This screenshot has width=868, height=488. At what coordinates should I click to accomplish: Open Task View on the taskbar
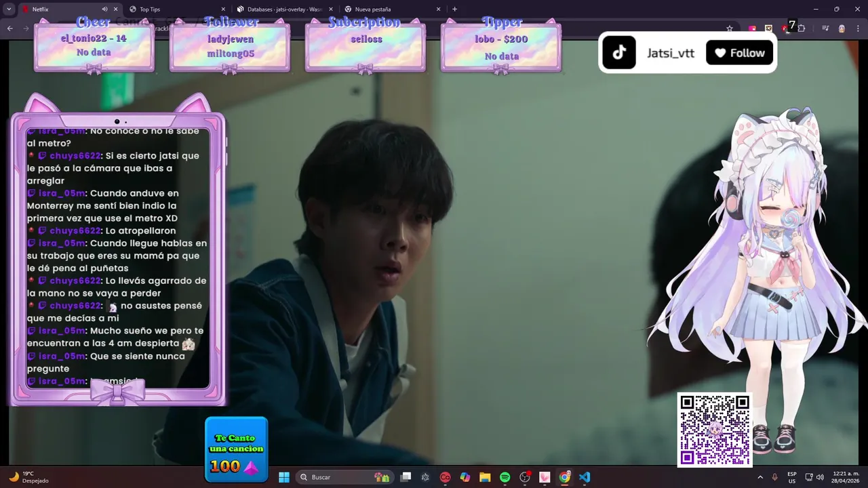(406, 477)
